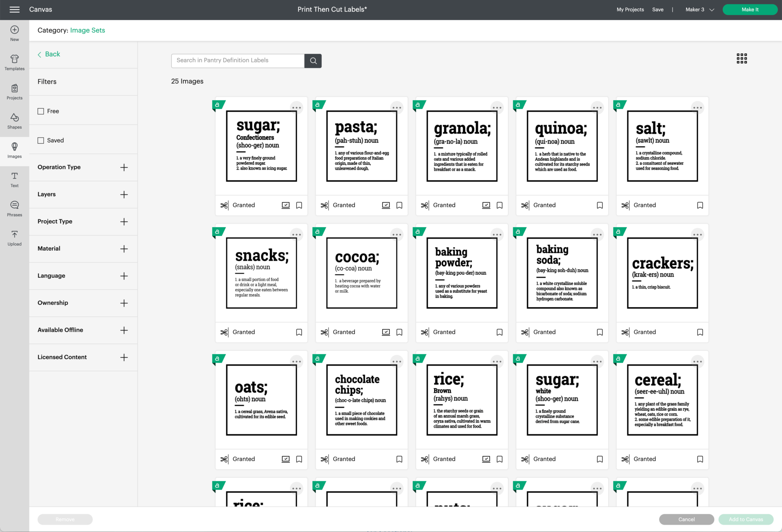
Task: Open the Templates panel in sidebar
Action: point(15,62)
